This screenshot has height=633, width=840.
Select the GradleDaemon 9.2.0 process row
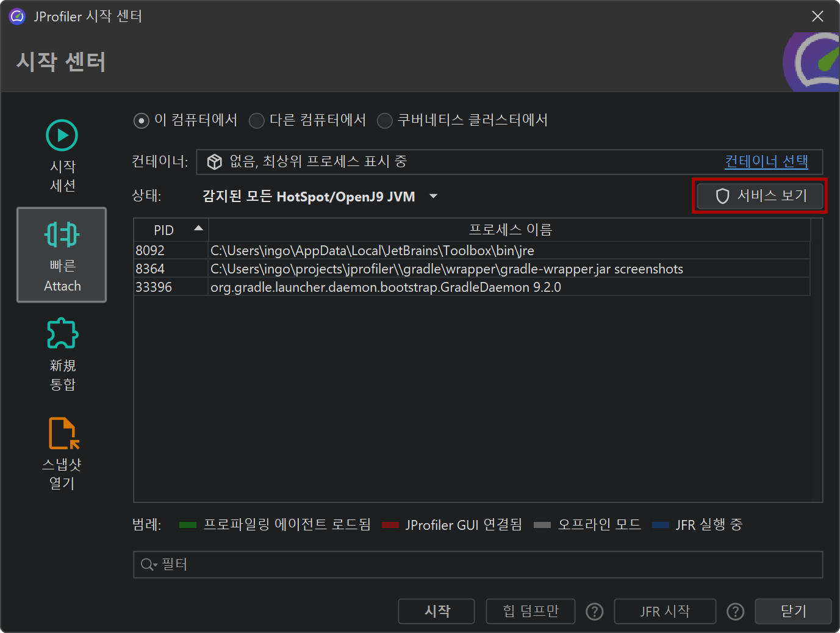(386, 287)
